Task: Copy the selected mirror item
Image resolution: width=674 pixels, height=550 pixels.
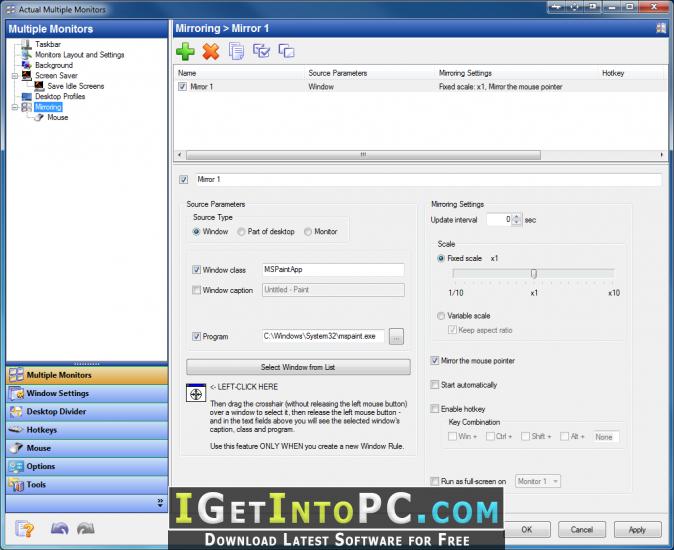Action: click(x=236, y=51)
